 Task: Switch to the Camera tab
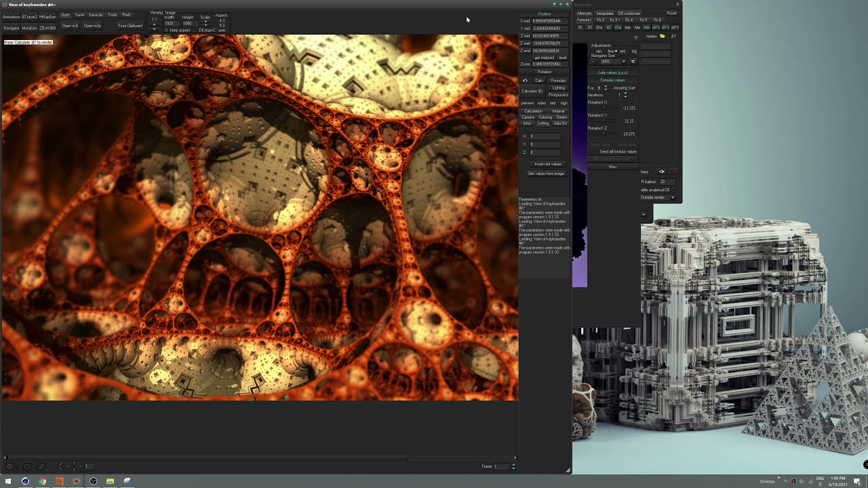pyautogui.click(x=528, y=117)
